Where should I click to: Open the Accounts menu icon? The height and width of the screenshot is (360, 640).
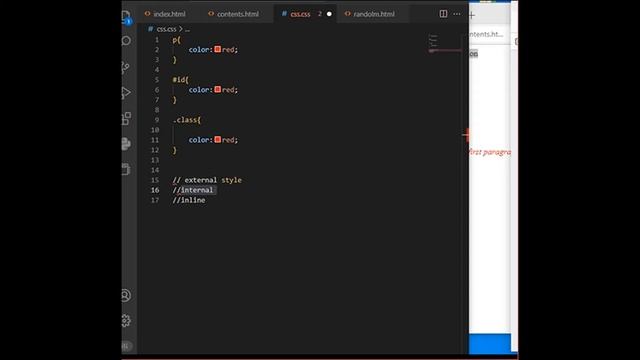[126, 295]
